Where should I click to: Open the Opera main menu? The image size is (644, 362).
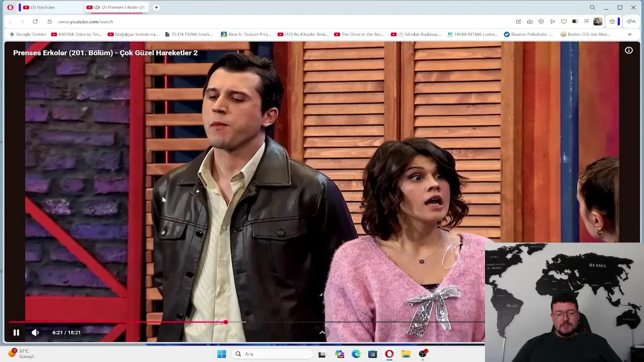click(x=10, y=8)
